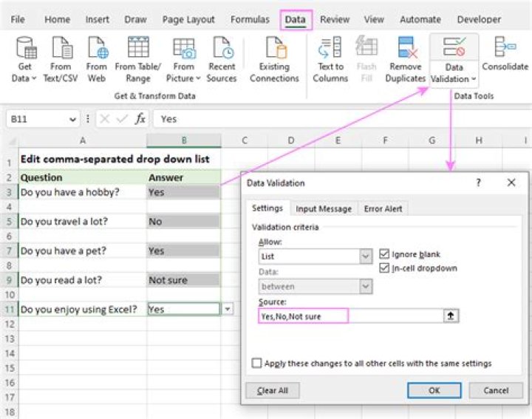Switch to the Input Message tab
Viewport: 532px width, 419px height.
point(323,209)
